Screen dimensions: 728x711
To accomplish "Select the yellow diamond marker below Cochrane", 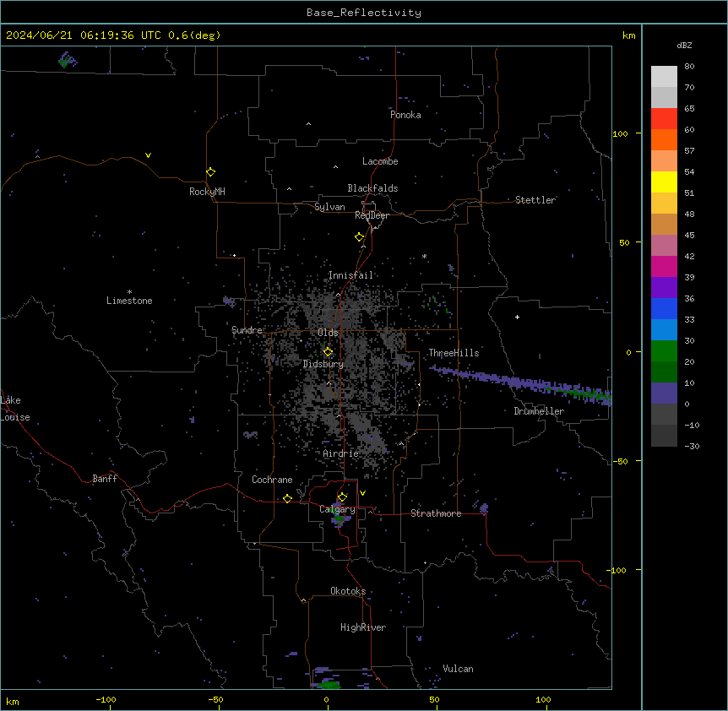I will 287,498.
